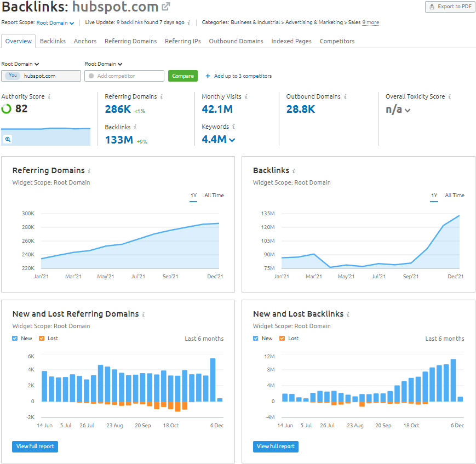
Task: Click the 286K referring domains value
Action: (118, 110)
